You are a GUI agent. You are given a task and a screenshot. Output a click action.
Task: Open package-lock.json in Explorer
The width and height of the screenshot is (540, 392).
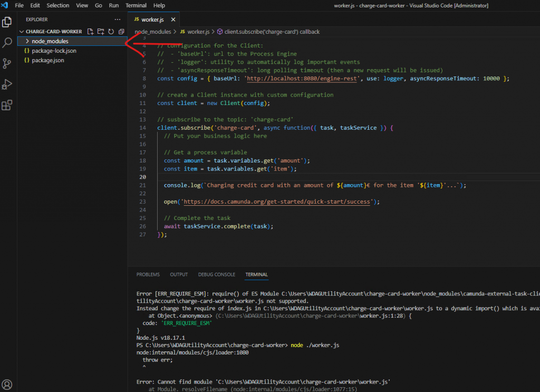tap(54, 51)
